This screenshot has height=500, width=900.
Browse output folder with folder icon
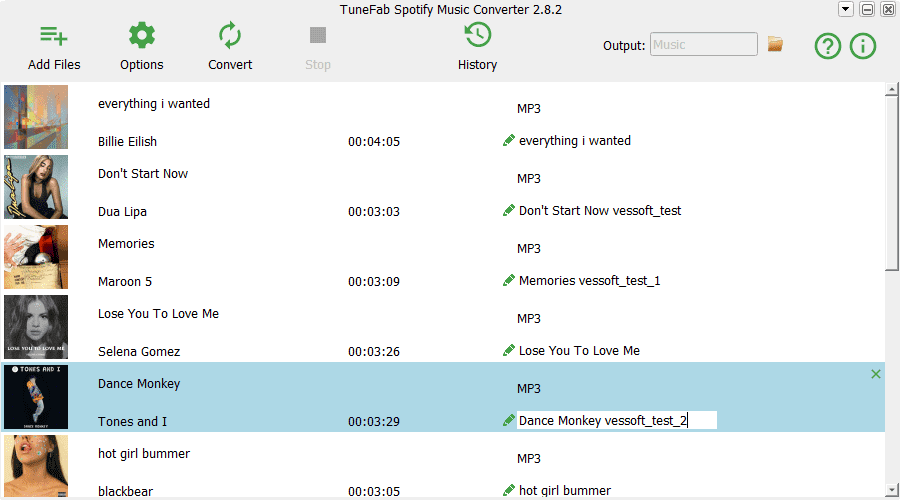[775, 44]
